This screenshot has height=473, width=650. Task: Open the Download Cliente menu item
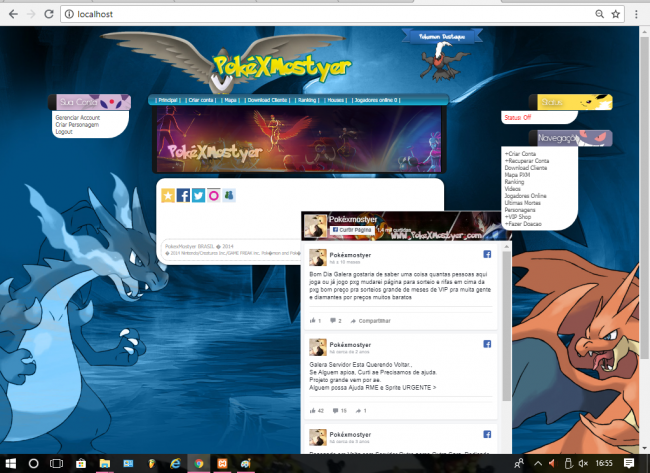coord(267,100)
